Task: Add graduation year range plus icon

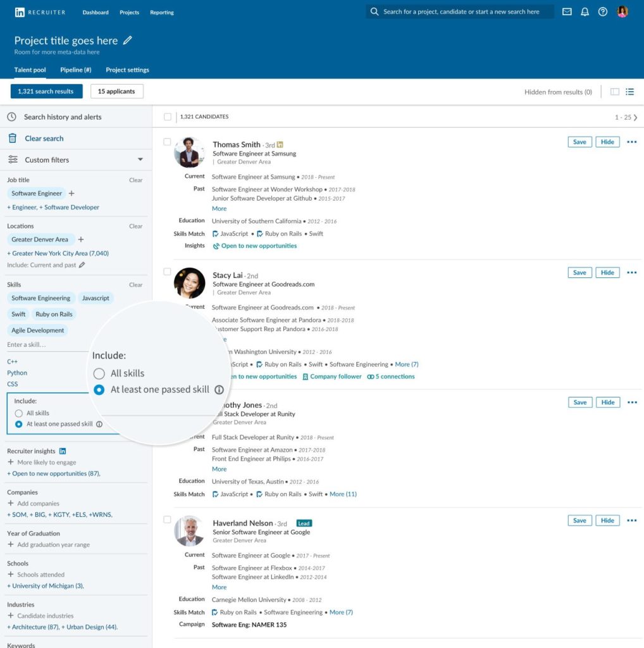Action: (x=11, y=545)
